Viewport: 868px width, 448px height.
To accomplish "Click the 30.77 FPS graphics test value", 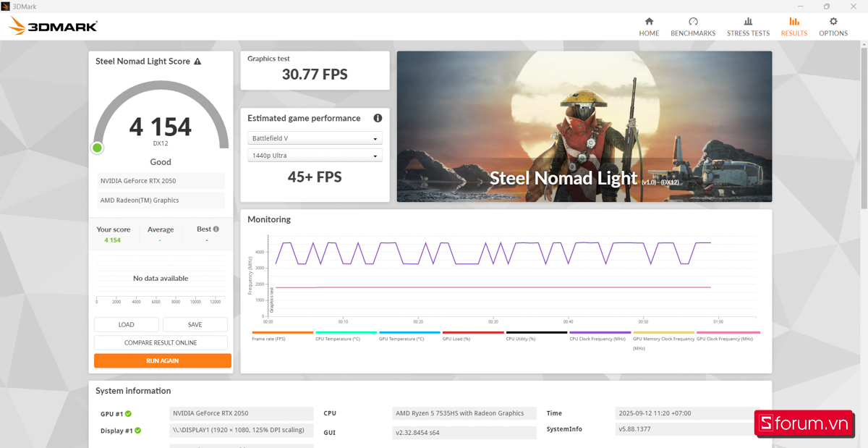I will pyautogui.click(x=315, y=74).
